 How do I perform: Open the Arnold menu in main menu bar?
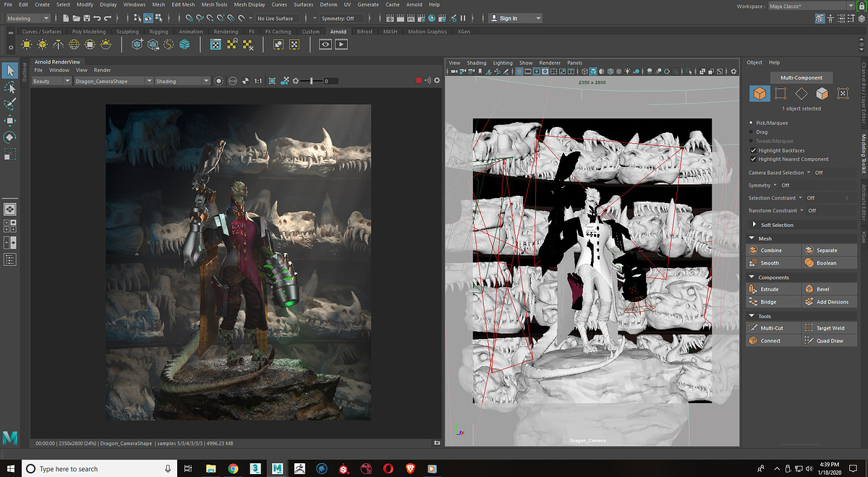414,4
